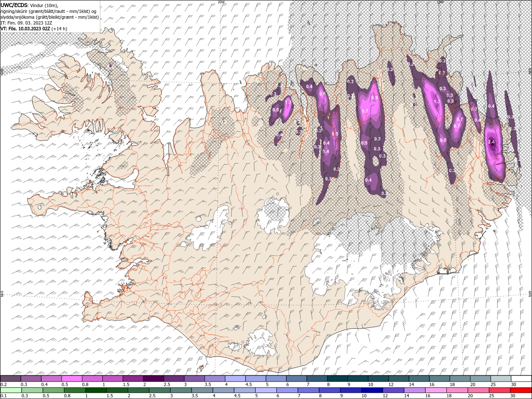
Task: Click the 2.4 snowfall peak value in East Iceland
Action: (492, 142)
